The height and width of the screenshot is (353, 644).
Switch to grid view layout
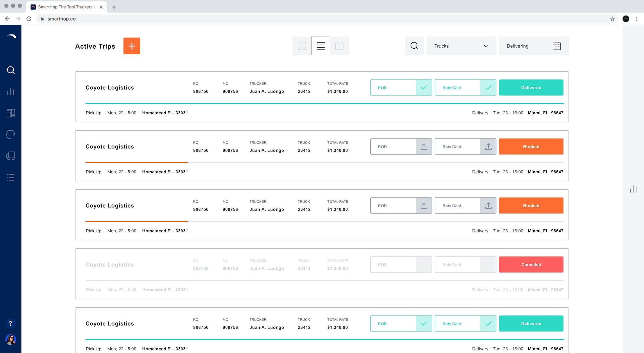pyautogui.click(x=302, y=46)
